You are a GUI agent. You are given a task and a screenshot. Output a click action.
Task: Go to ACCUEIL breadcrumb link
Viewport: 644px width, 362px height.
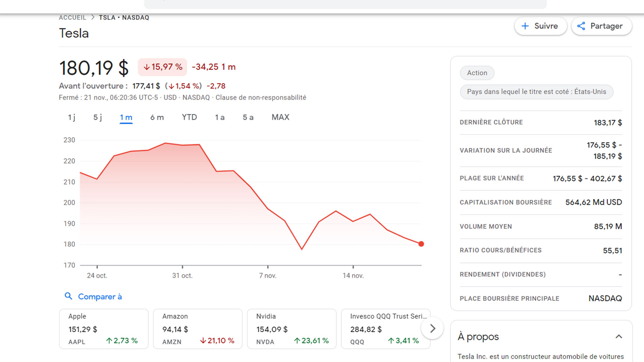72,17
